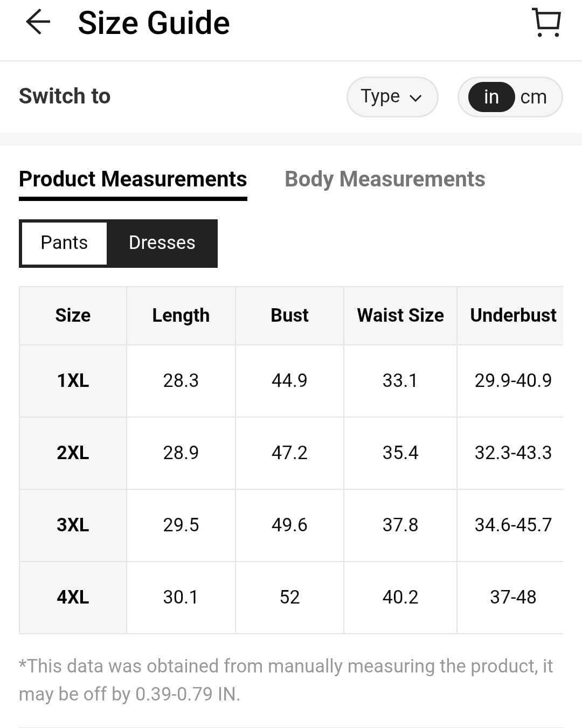Select Product Measurements tab
582x728 pixels.
point(133,179)
